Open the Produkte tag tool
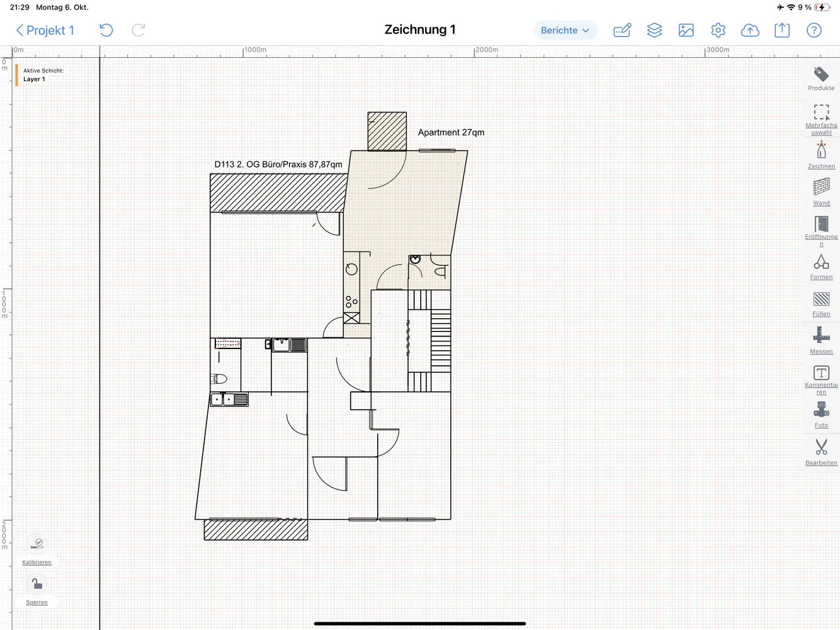The height and width of the screenshot is (630, 840). click(821, 79)
